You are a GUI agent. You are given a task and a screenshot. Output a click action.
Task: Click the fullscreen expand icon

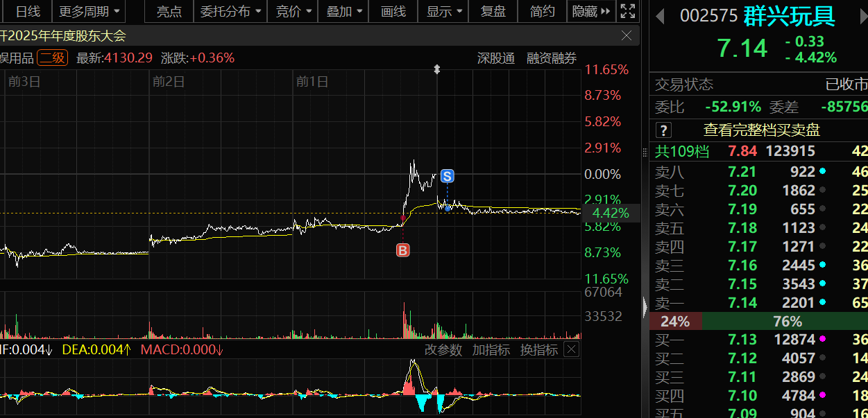coord(627,11)
